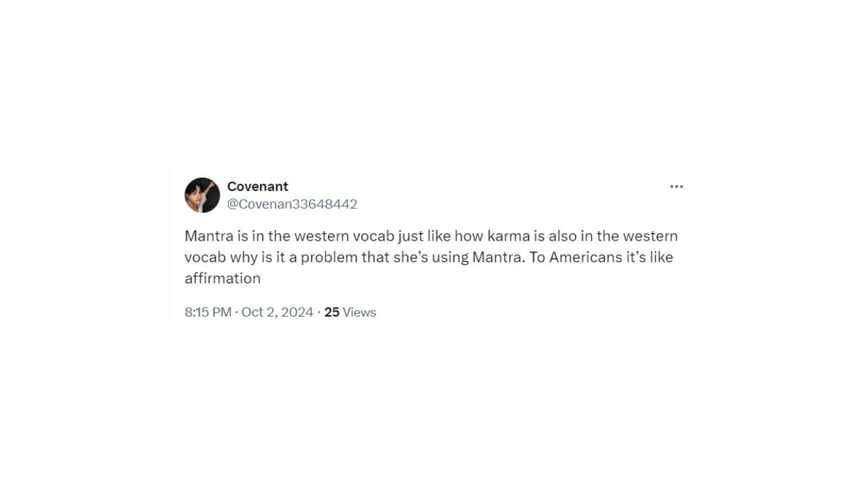Open the Covenant display name link
This screenshot has height=488, width=868.
pos(258,186)
